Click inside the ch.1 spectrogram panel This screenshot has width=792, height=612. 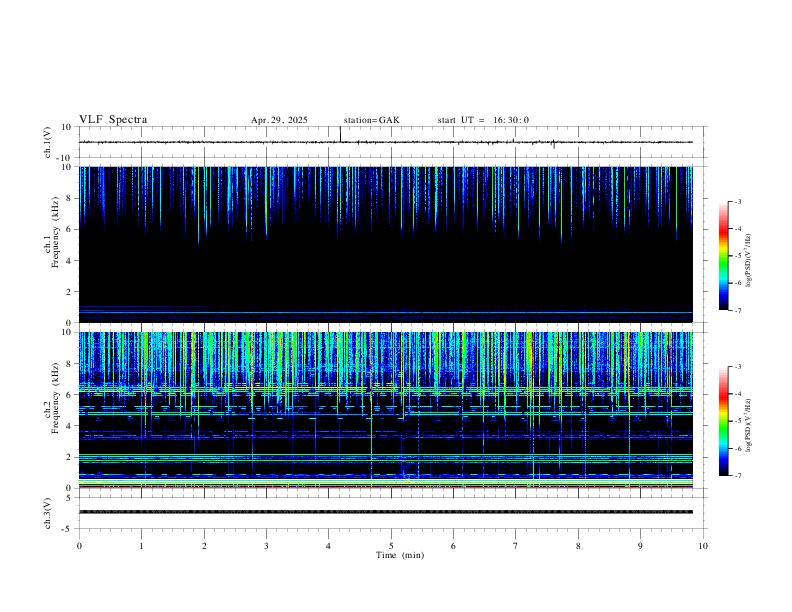[386, 244]
